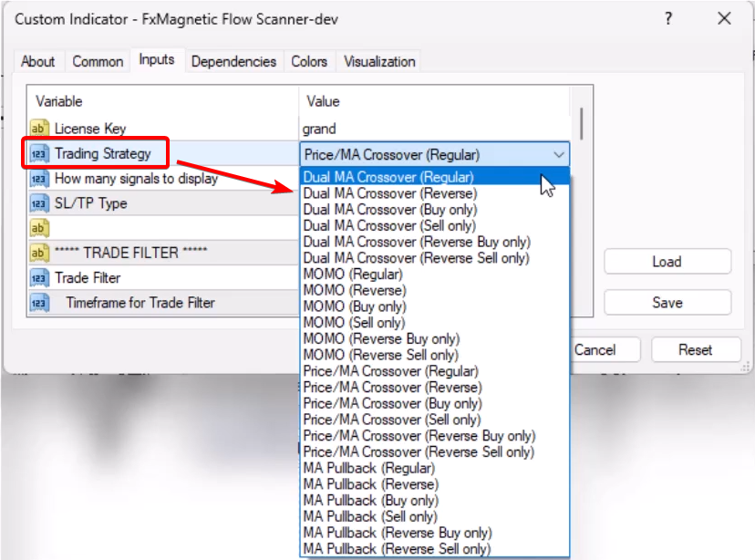Choose 'MOMO (Buy only)' from list
The height and width of the screenshot is (560, 755).
click(x=354, y=306)
